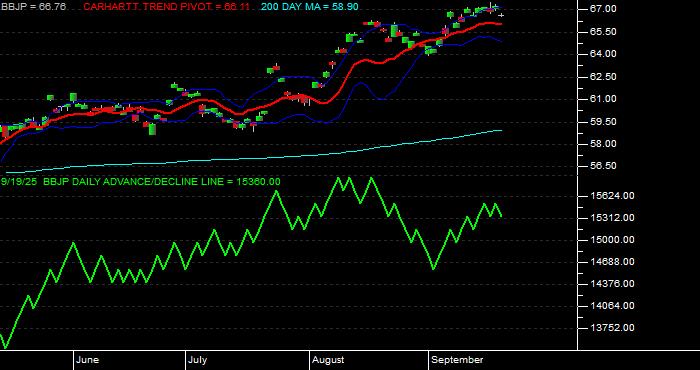
Task: Click the 65.50 price axis value
Action: (x=603, y=31)
